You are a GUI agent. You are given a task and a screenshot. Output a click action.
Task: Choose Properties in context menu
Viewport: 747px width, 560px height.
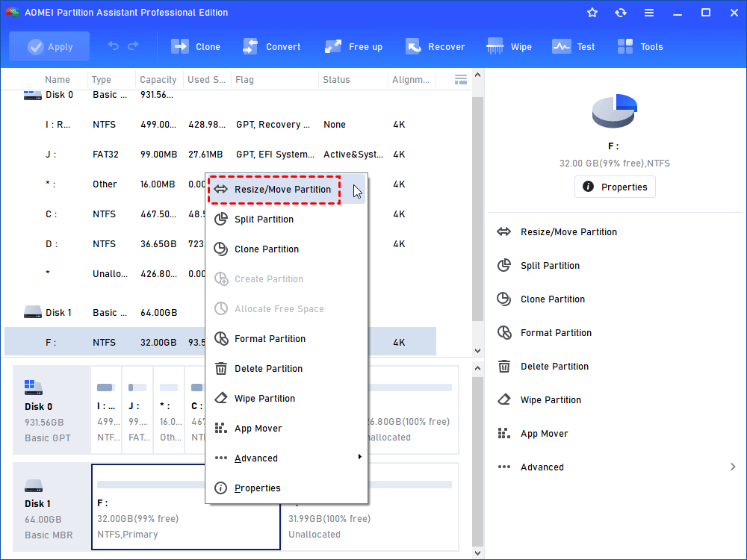pyautogui.click(x=286, y=488)
